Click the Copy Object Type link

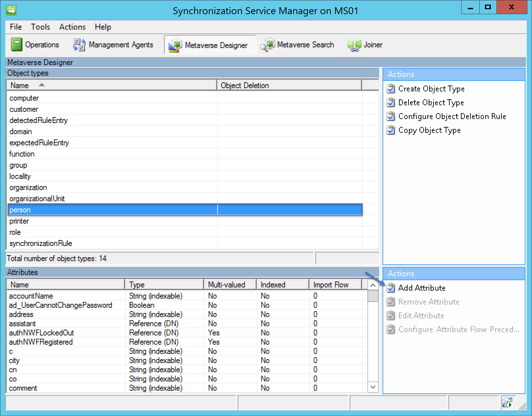pyautogui.click(x=429, y=130)
